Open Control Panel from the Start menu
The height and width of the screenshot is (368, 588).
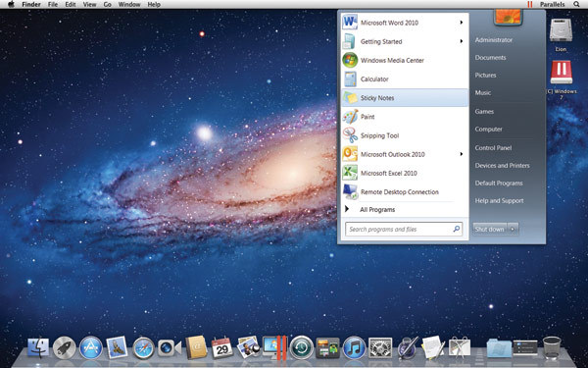point(493,148)
